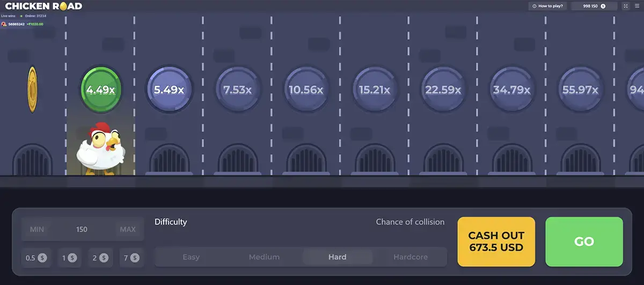644x285 pixels.
Task: Select the 7.53x multiplier manhole
Action: [x=238, y=90]
